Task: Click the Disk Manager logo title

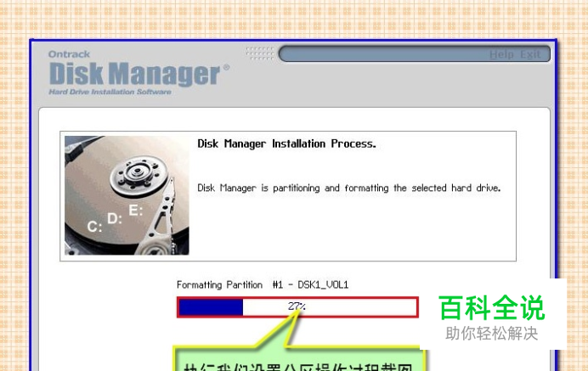Action: click(x=134, y=74)
